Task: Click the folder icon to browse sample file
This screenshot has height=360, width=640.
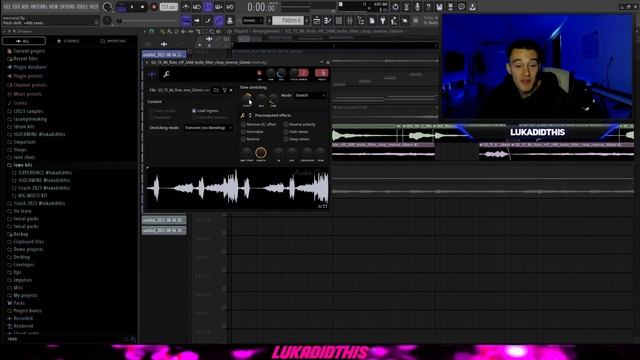Action: click(x=216, y=90)
